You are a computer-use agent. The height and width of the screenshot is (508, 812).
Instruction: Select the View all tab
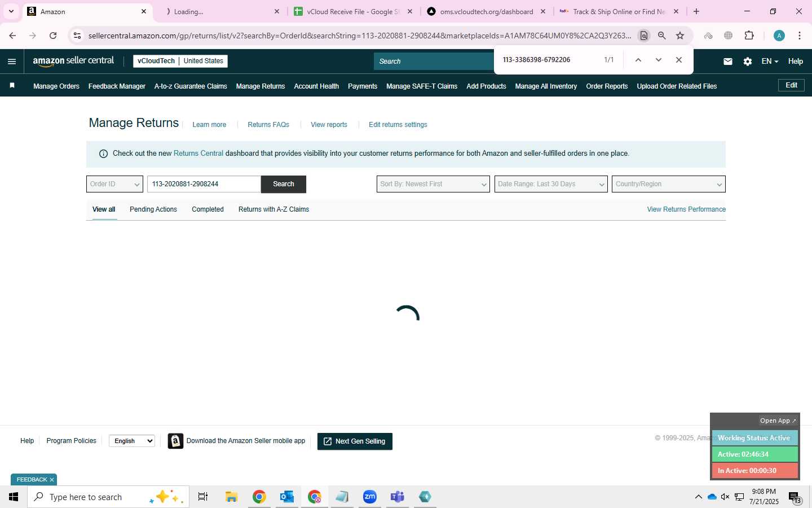pyautogui.click(x=104, y=209)
